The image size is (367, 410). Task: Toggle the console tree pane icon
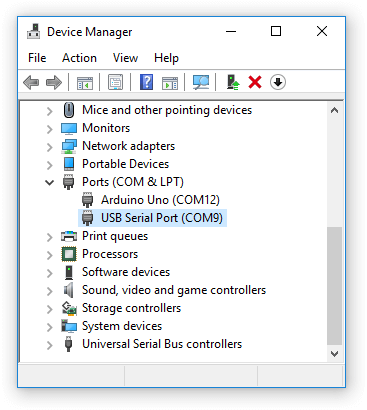coord(85,82)
